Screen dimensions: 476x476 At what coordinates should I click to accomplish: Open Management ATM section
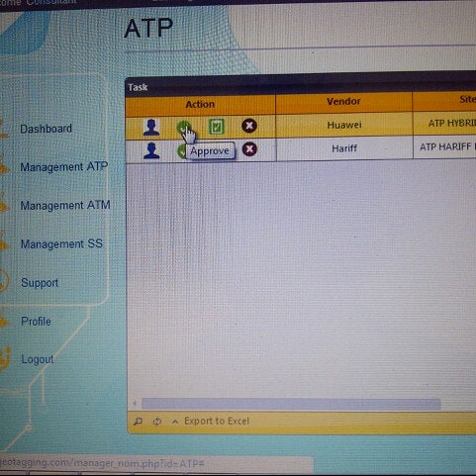click(x=65, y=206)
